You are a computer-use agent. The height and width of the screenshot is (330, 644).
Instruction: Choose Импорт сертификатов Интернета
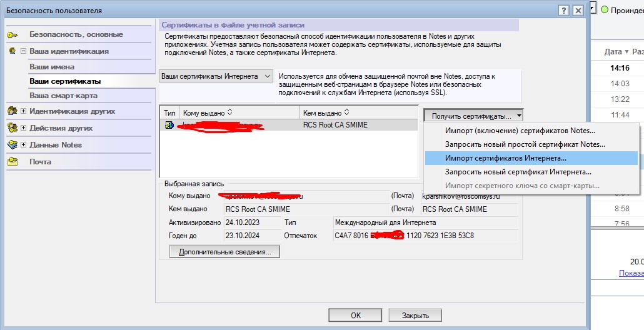(531, 158)
